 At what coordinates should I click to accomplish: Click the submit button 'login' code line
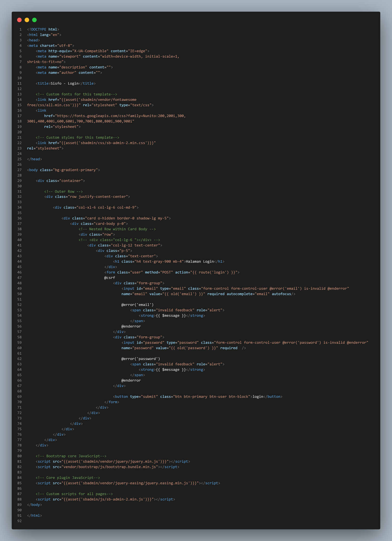coord(198,396)
